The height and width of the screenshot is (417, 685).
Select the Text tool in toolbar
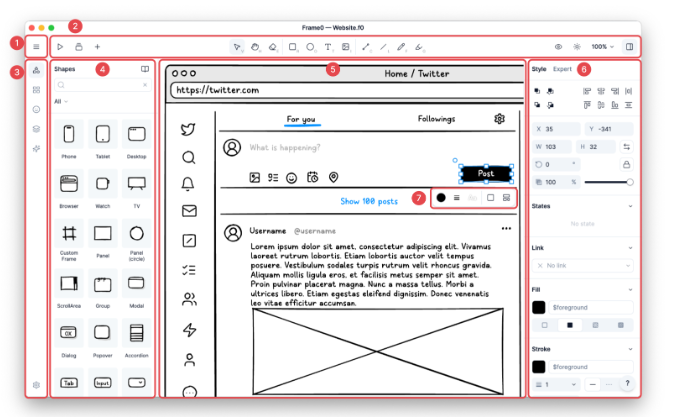coord(328,47)
